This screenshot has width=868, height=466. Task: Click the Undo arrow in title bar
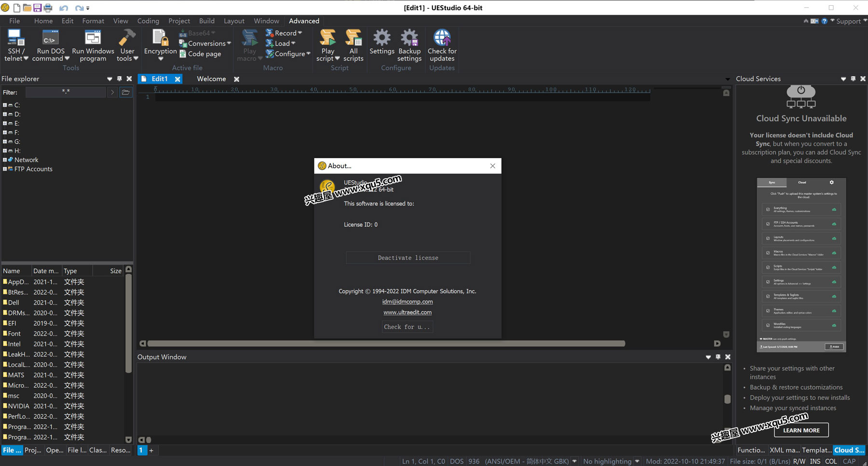coord(64,8)
